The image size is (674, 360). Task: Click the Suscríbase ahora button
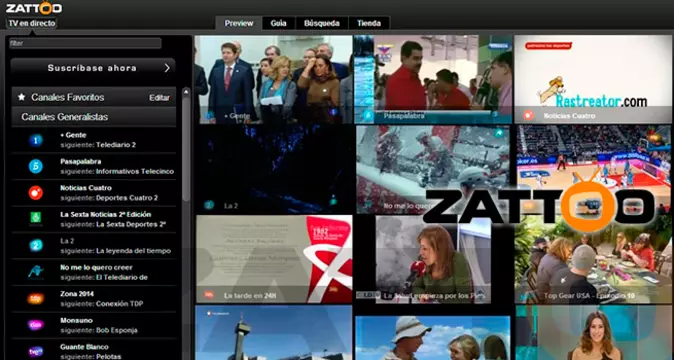pyautogui.click(x=93, y=68)
